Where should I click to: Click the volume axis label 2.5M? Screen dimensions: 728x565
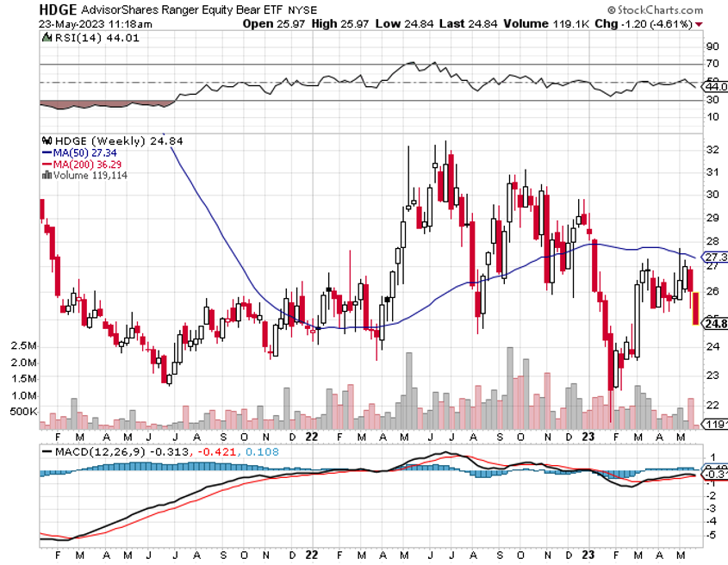click(x=23, y=346)
